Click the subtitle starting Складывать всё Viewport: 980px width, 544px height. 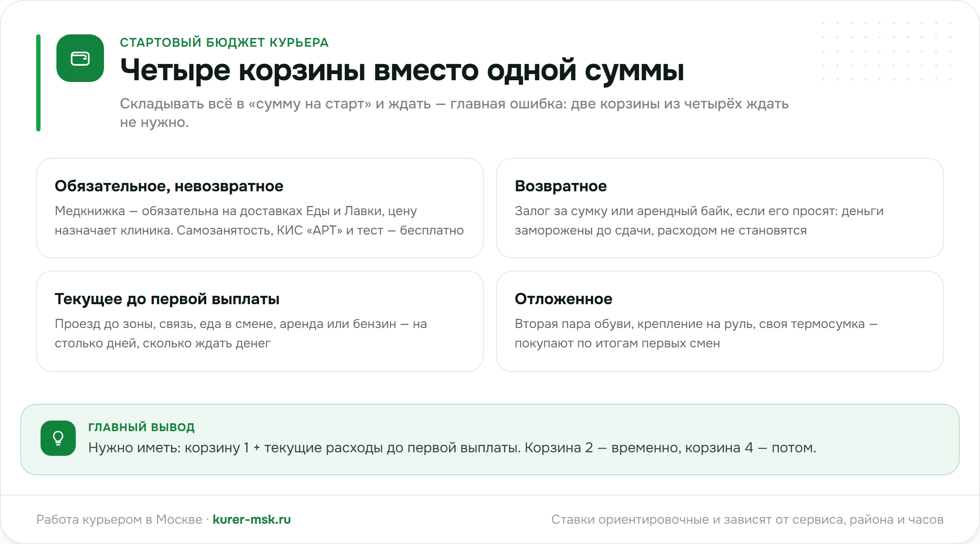point(454,113)
